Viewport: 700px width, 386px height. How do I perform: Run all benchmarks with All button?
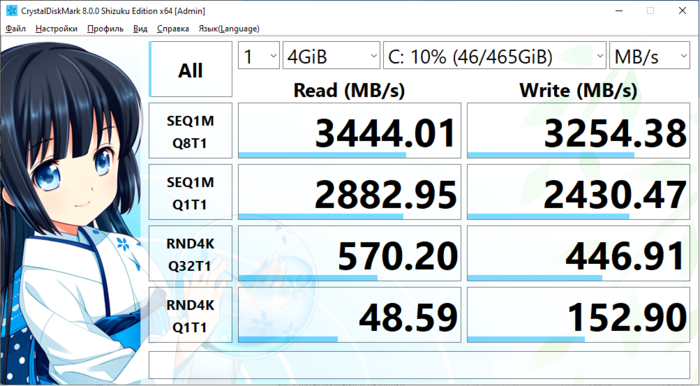click(191, 69)
